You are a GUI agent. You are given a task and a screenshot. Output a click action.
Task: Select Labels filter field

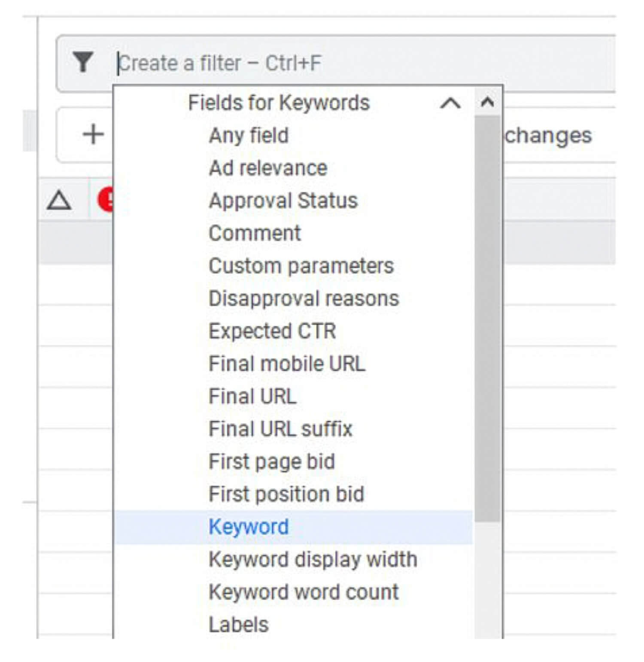tap(239, 625)
